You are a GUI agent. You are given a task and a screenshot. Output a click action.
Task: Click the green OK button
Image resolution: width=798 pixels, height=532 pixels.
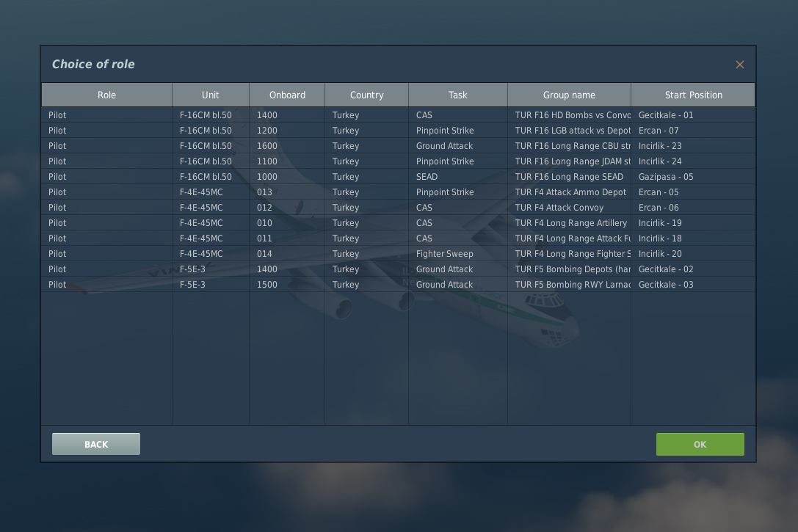pos(700,444)
